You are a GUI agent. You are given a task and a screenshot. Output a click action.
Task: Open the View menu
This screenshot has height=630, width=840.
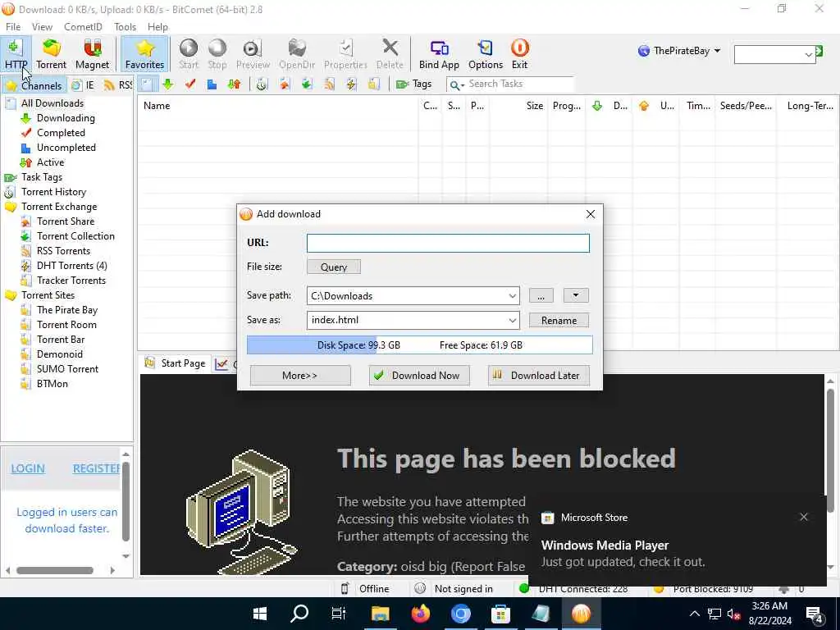[x=42, y=27]
